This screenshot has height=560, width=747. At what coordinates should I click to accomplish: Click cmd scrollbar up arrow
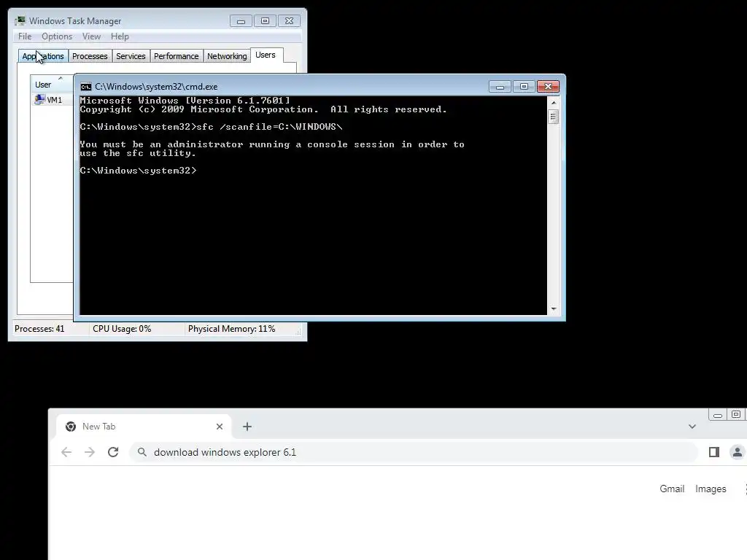point(554,102)
